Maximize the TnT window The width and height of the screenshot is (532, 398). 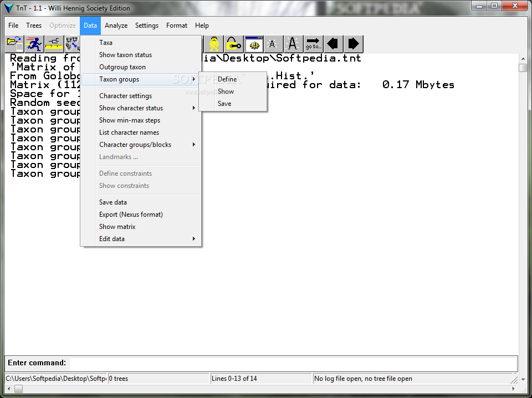[x=494, y=6]
